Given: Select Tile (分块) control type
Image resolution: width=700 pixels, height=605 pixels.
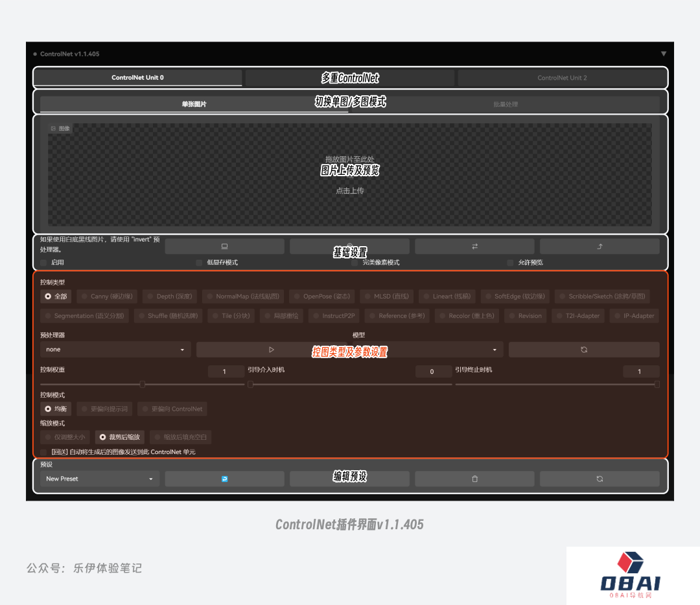Looking at the screenshot, I should (x=231, y=316).
